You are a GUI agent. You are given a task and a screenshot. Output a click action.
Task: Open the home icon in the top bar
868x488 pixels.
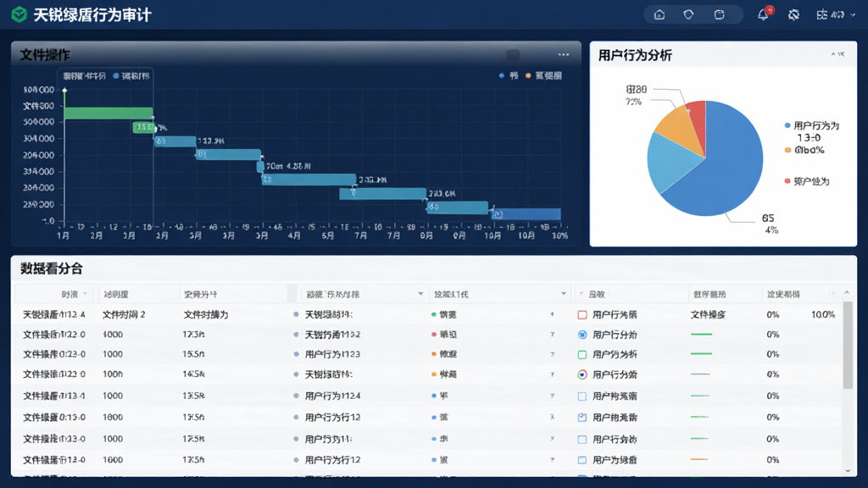(659, 14)
